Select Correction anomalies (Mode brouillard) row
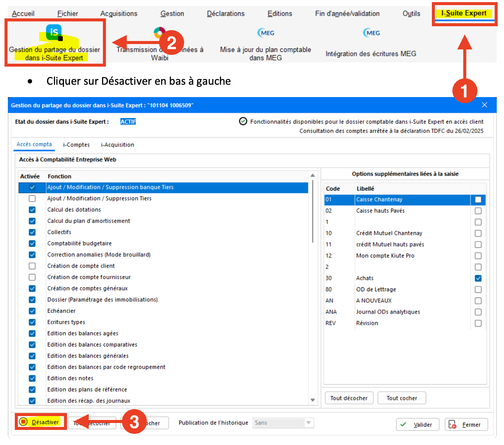This screenshot has width=504, height=445. tap(163, 255)
